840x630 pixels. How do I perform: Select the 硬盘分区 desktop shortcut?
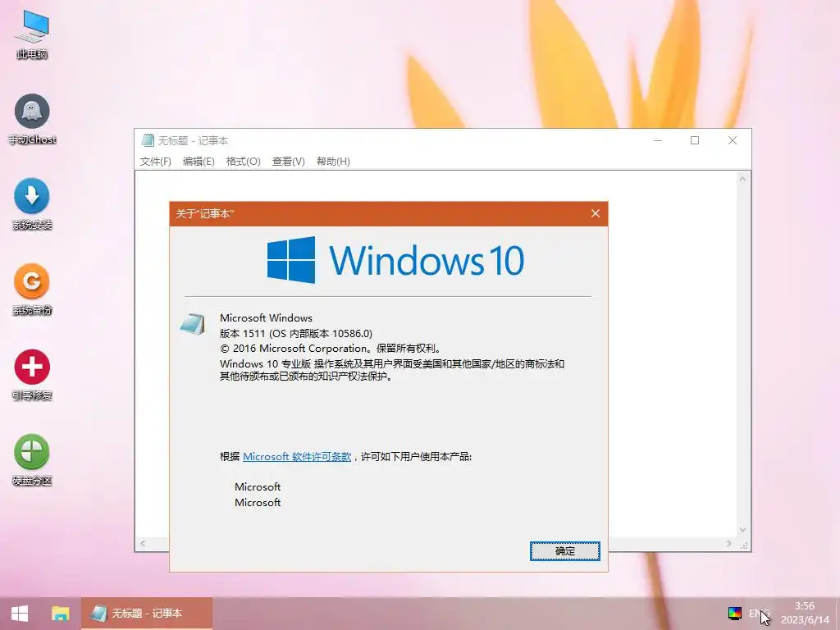coord(32,459)
